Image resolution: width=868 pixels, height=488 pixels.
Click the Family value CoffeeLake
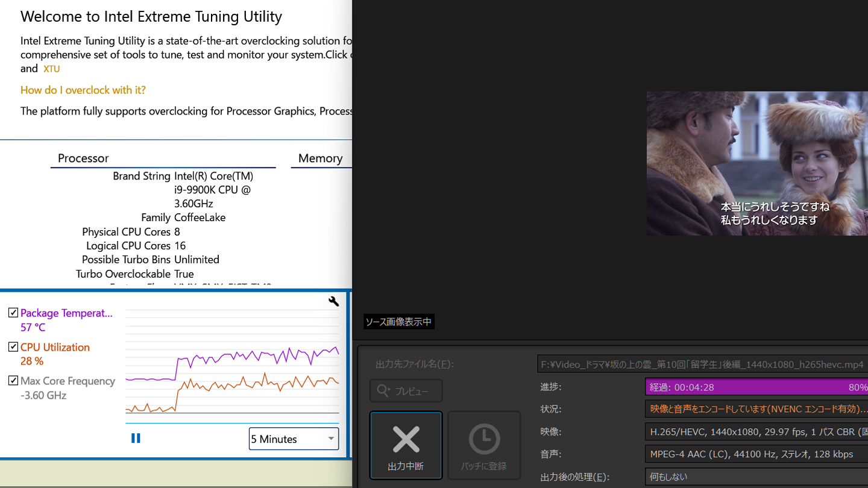(200, 217)
